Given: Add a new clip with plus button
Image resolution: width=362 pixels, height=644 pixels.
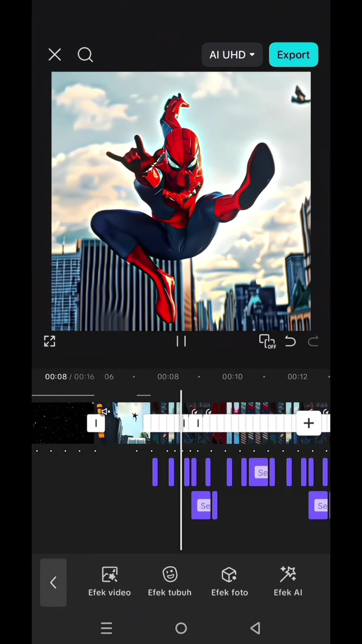Looking at the screenshot, I should tap(309, 423).
